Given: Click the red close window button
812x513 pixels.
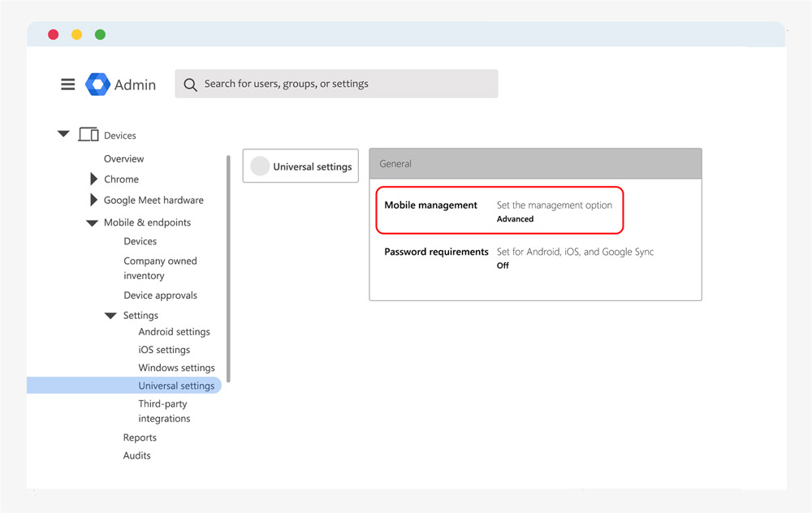Looking at the screenshot, I should pos(54,35).
